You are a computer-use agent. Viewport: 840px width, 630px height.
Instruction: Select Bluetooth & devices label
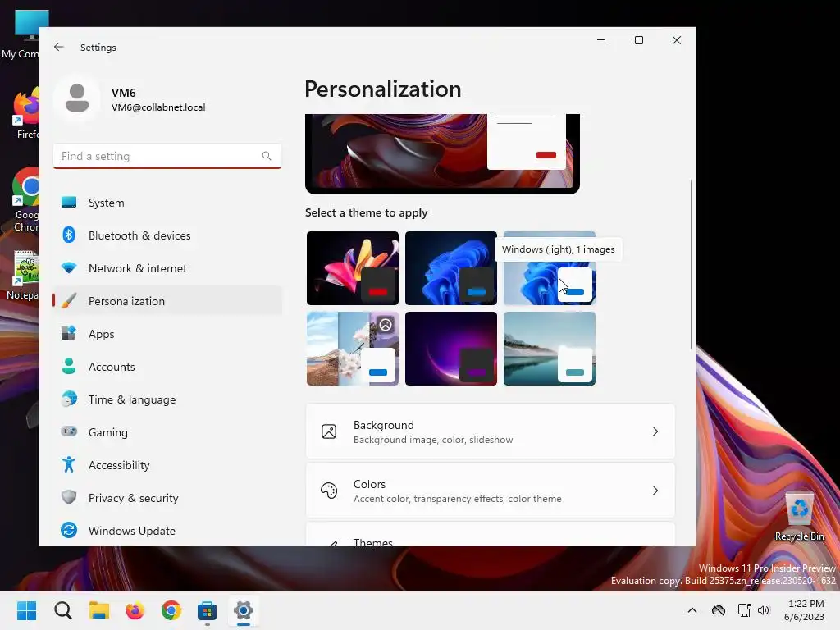click(139, 235)
